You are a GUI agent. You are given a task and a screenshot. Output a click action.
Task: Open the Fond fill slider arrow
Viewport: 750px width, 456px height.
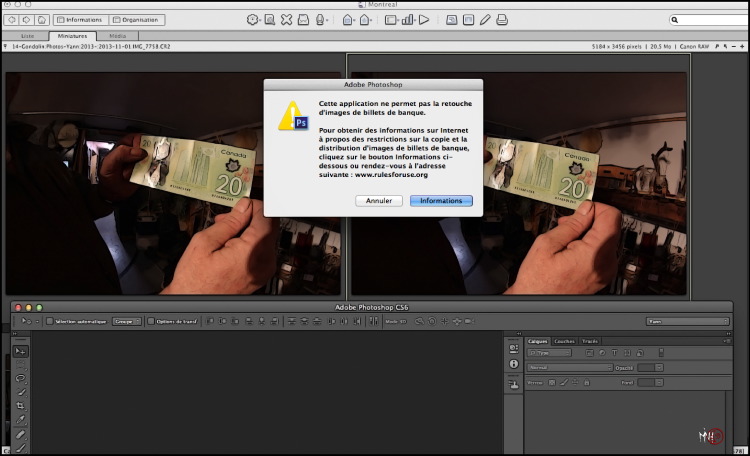pos(659,382)
